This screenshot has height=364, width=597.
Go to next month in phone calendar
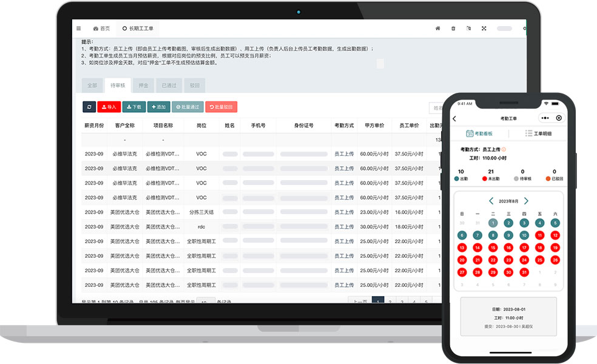526,201
